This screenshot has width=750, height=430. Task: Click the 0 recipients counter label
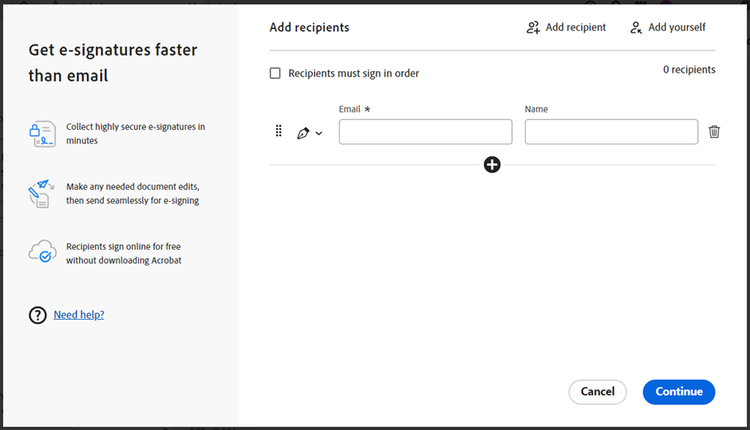[x=689, y=70]
